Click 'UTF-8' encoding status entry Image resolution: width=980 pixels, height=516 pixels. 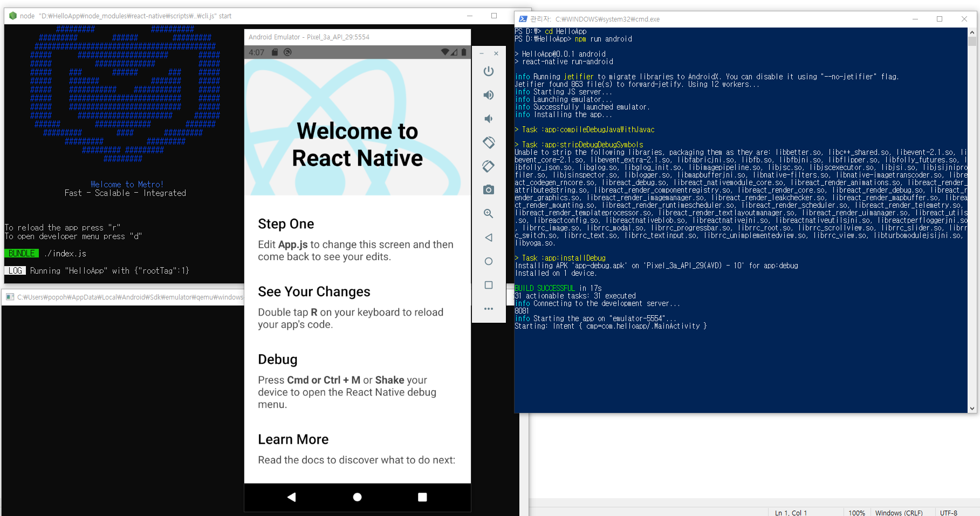pos(949,513)
